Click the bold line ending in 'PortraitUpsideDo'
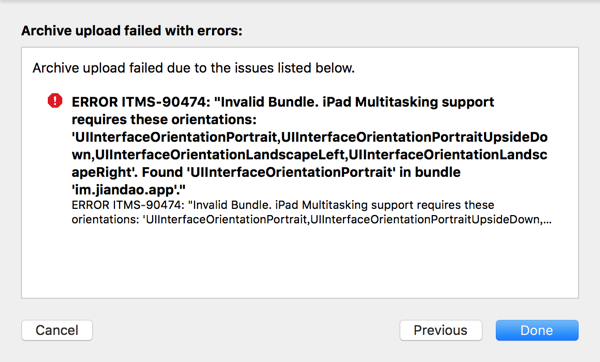The height and width of the screenshot is (362, 600). 310,137
